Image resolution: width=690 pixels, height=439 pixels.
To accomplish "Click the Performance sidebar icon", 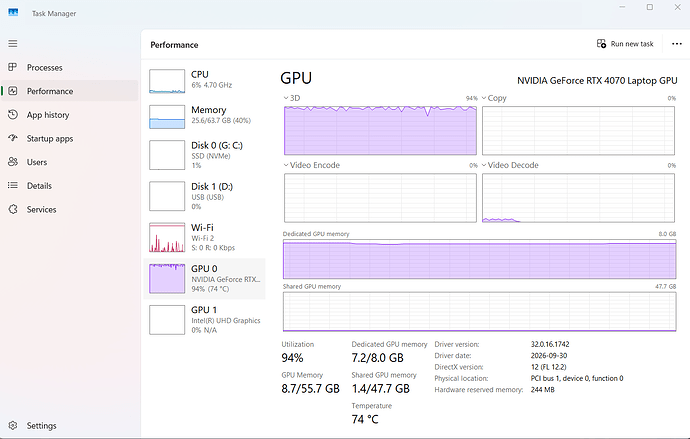I will (x=13, y=91).
